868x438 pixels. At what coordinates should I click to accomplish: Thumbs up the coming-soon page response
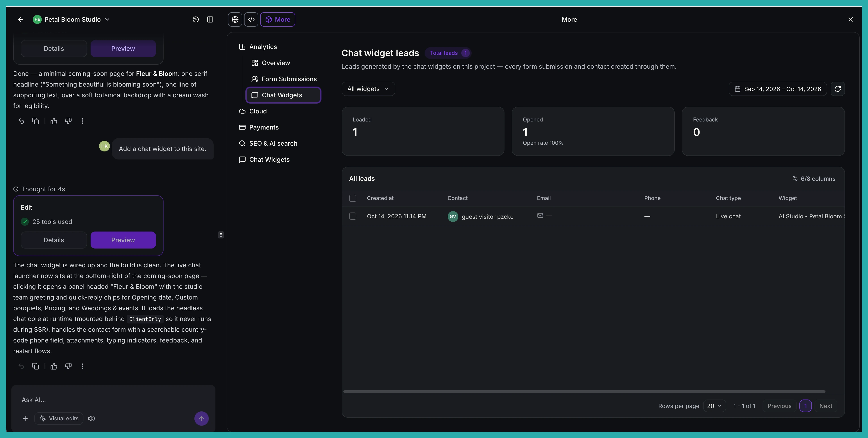[x=53, y=121]
